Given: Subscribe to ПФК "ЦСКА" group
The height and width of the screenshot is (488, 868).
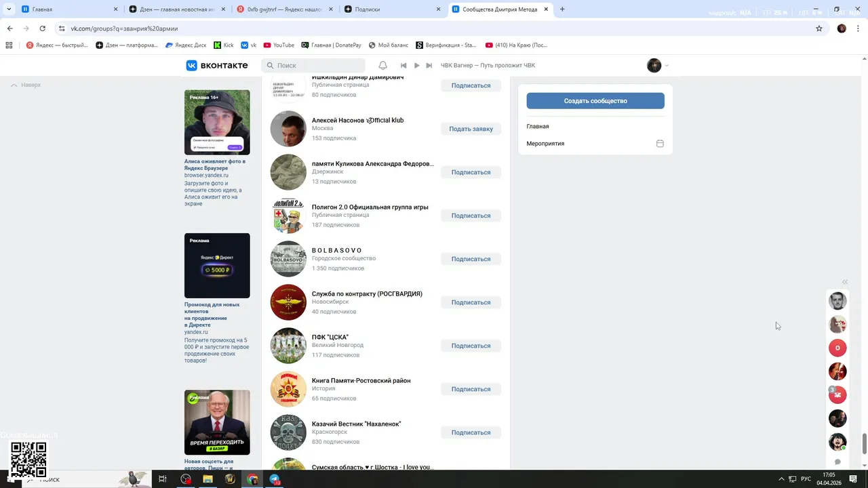Looking at the screenshot, I should tap(471, 346).
